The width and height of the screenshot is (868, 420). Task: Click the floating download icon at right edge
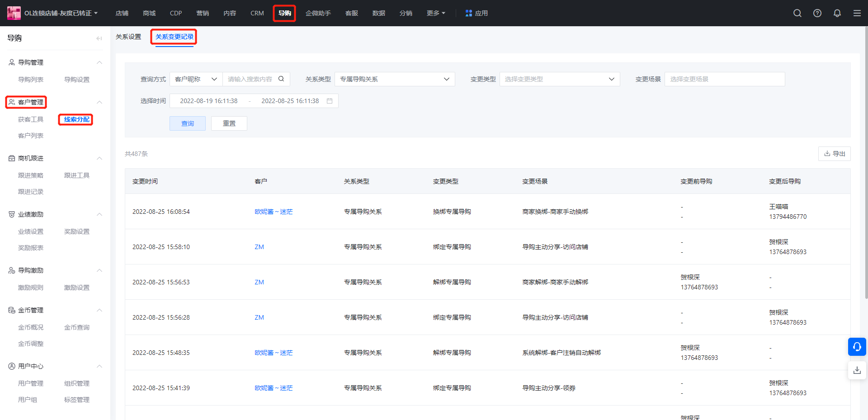coord(857,370)
